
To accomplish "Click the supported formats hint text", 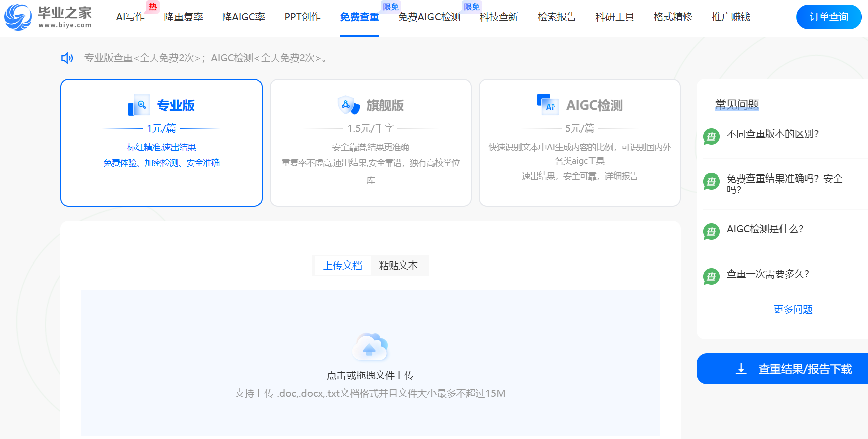I will [371, 393].
